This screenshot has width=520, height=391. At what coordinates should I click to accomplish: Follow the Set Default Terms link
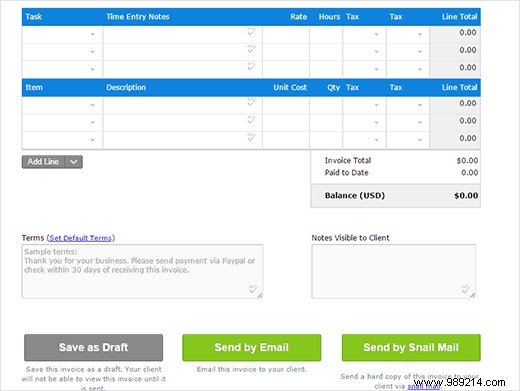(80, 238)
